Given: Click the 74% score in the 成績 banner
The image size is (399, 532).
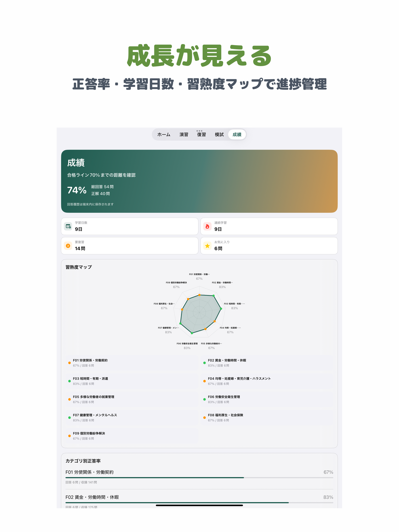Looking at the screenshot, I should point(77,190).
